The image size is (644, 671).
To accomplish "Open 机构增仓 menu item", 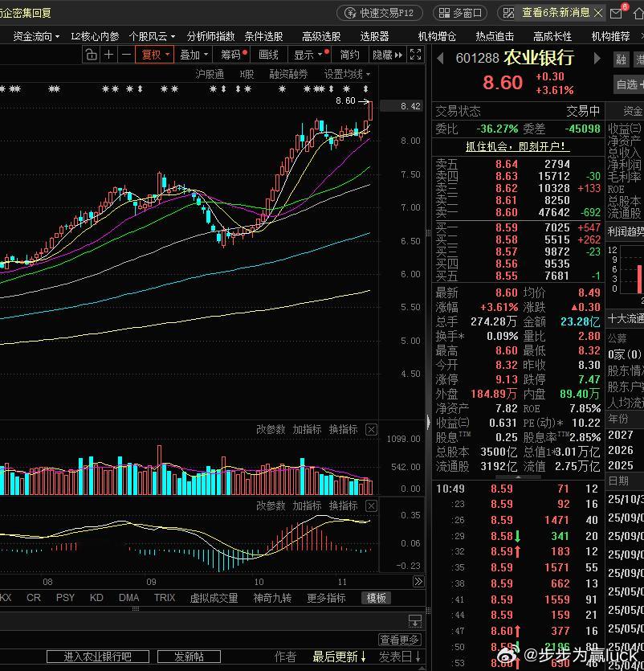I will click(x=437, y=36).
